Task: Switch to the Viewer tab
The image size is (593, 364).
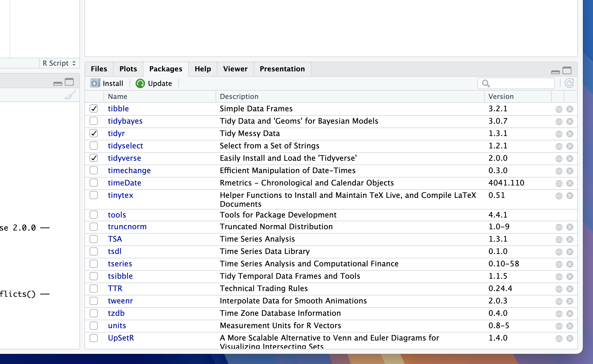Action: point(235,69)
